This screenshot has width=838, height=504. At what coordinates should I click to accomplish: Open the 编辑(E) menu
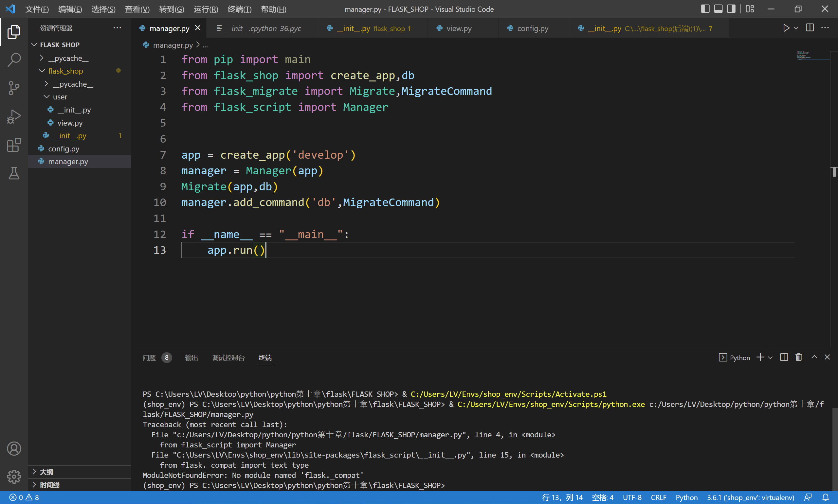point(70,9)
